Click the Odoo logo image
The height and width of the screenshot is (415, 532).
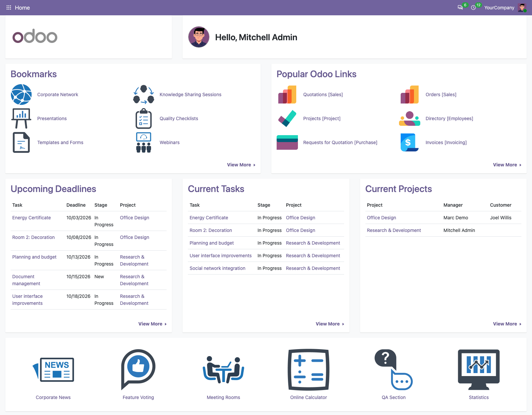click(35, 36)
